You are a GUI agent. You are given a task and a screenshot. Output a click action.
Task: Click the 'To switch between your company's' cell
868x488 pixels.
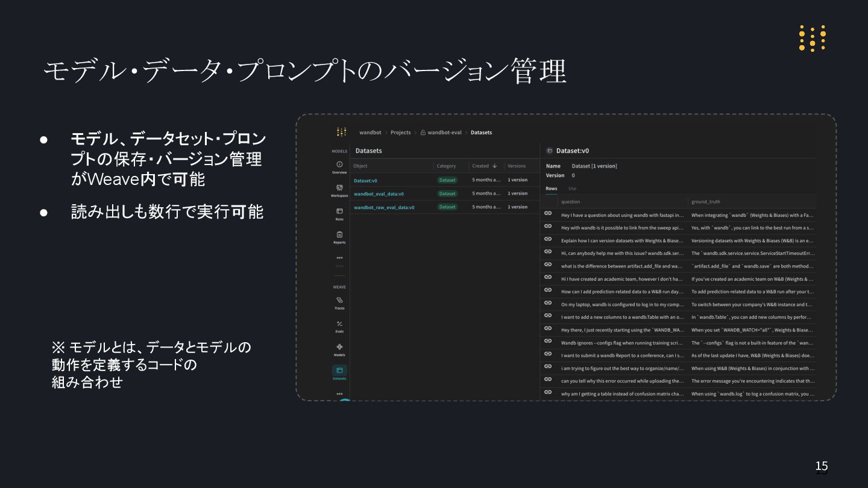(753, 304)
